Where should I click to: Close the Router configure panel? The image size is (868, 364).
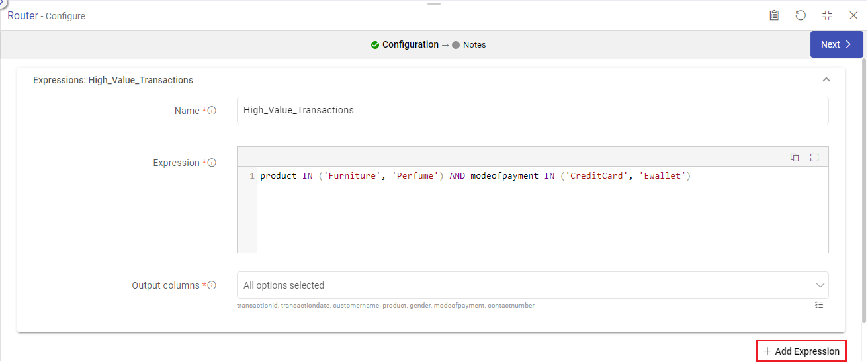pyautogui.click(x=853, y=15)
